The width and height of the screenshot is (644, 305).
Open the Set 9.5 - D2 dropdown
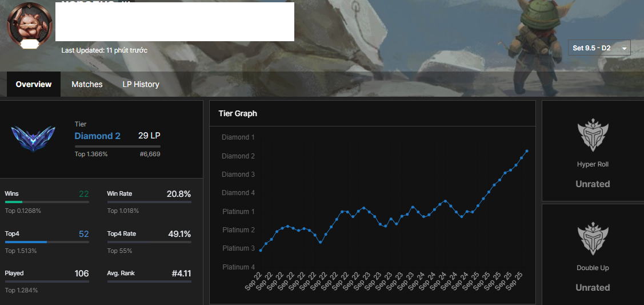pos(599,48)
